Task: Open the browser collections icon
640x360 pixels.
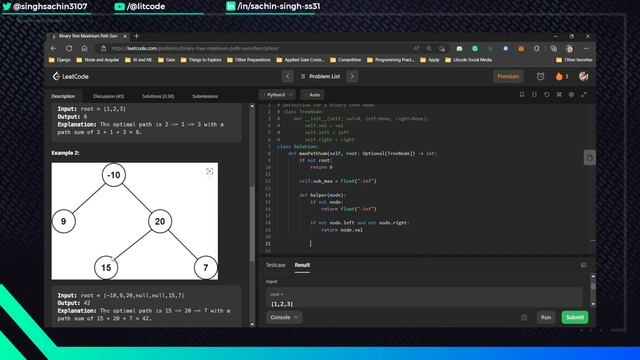Action: [x=553, y=48]
